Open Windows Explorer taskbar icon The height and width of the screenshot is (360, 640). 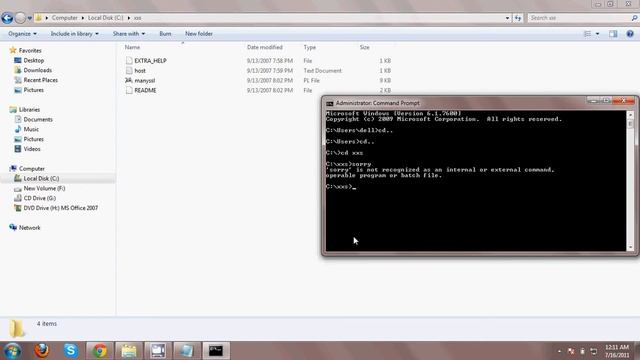coord(129,351)
